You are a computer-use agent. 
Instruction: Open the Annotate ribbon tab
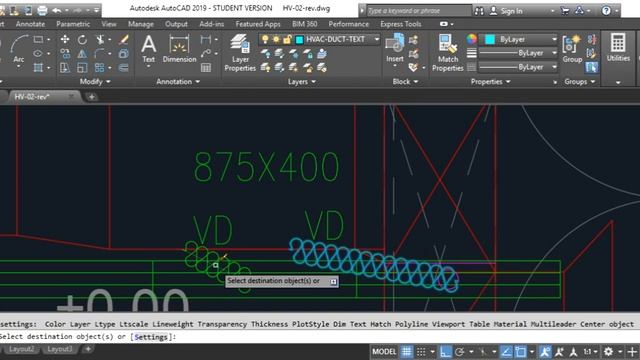tap(30, 24)
